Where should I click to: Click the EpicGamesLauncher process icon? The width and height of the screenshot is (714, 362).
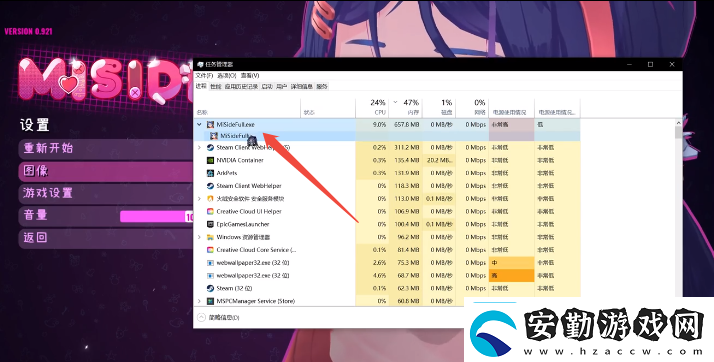[x=210, y=224]
